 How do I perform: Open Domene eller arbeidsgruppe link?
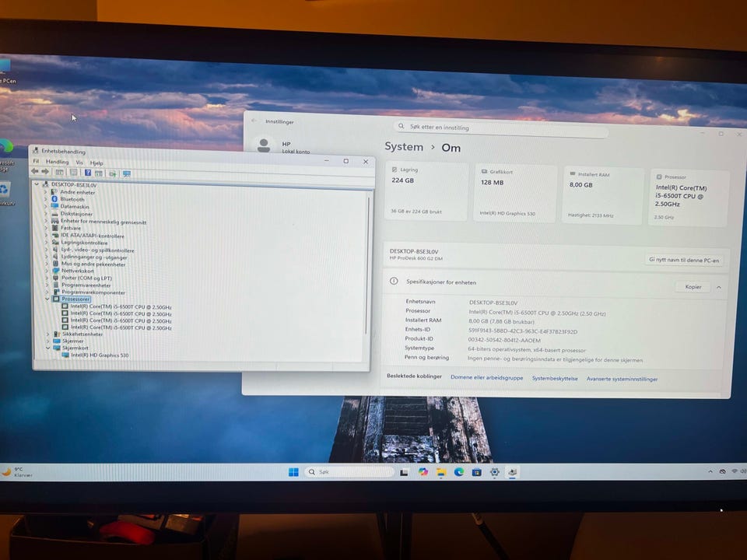pyautogui.click(x=486, y=378)
